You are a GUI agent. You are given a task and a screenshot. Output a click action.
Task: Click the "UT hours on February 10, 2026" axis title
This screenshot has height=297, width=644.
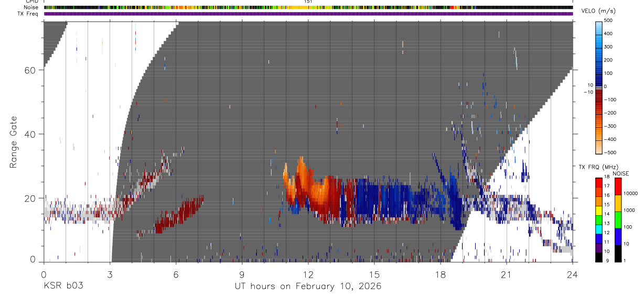[x=307, y=287]
